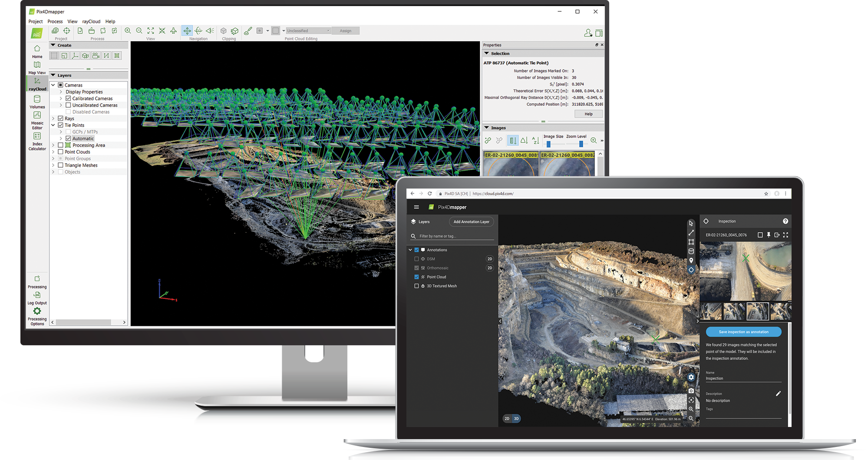
Task: Toggle the Tie Points layer checkbox
Action: [x=60, y=125]
